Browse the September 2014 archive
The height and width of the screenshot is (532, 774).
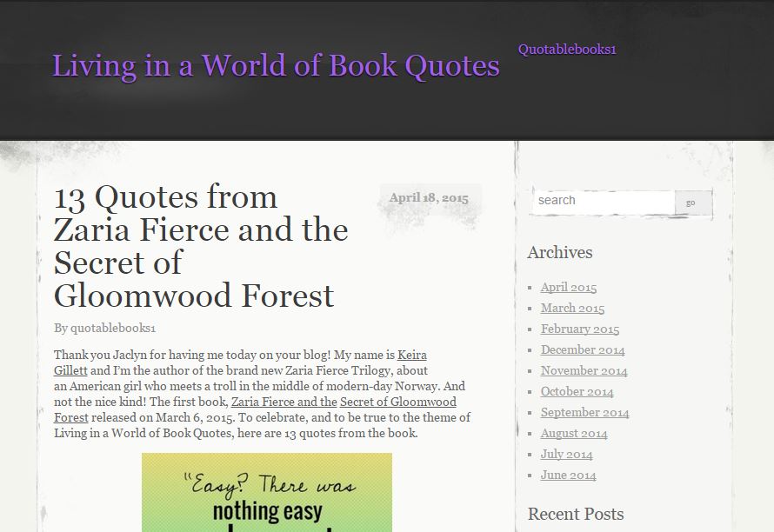[x=584, y=413]
